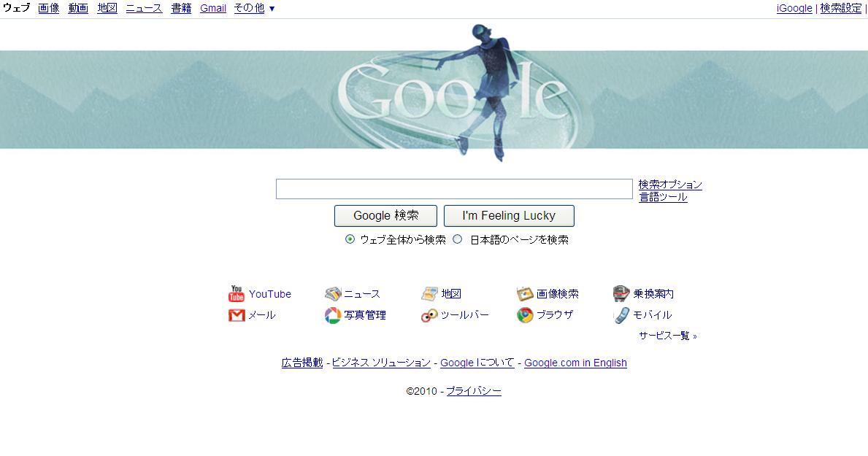Click into the search text field
The height and width of the screenshot is (456, 868).
pos(454,189)
